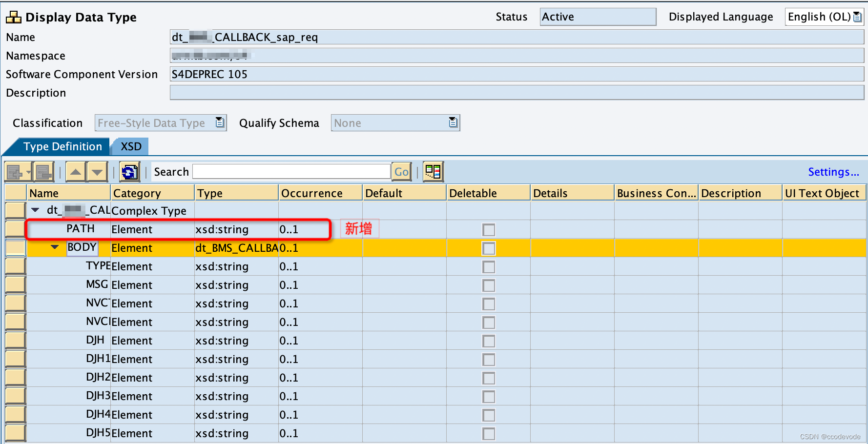Toggle the Deletable checkbox for MSG element
The image size is (868, 444).
point(488,285)
